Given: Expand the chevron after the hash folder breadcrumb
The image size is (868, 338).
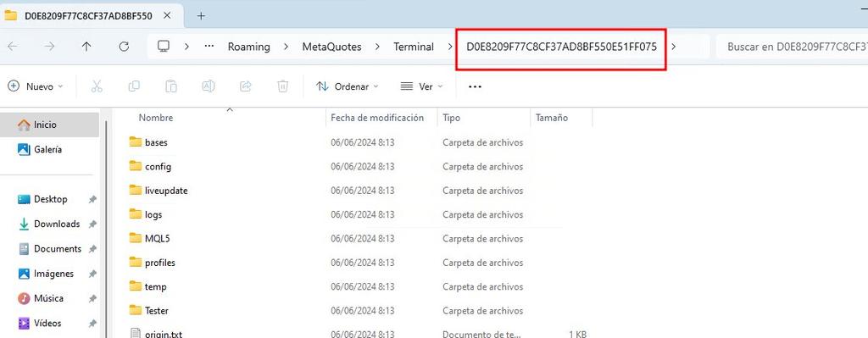Looking at the screenshot, I should pos(674,47).
